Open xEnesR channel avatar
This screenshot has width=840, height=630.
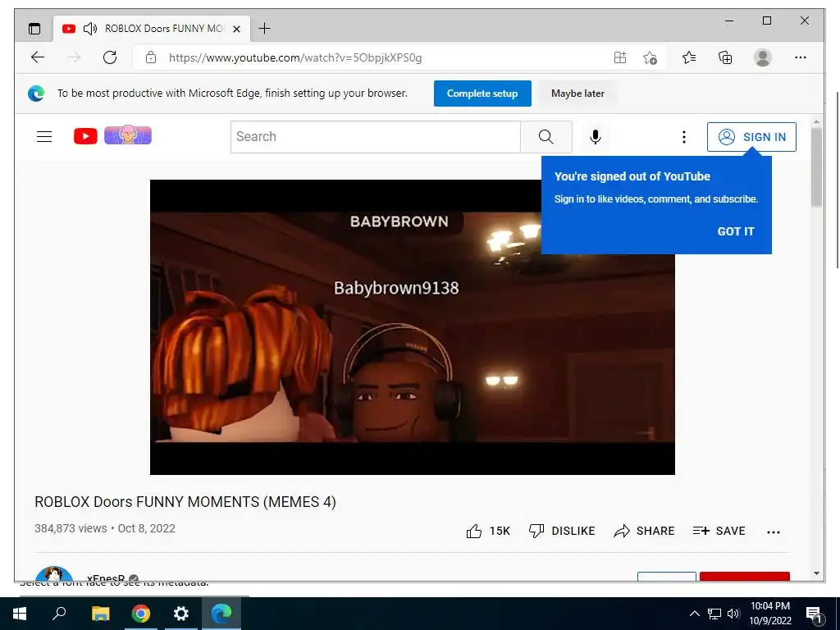[x=53, y=573]
